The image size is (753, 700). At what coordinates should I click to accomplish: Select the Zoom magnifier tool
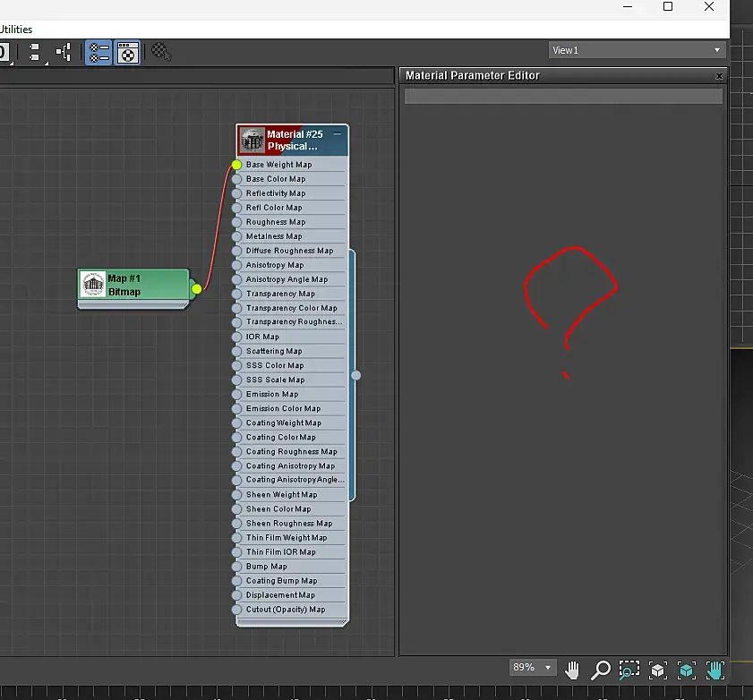[601, 670]
